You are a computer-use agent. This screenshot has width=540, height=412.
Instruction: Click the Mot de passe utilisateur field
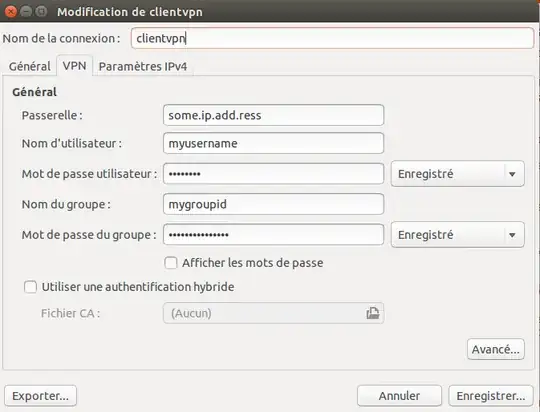click(x=273, y=174)
